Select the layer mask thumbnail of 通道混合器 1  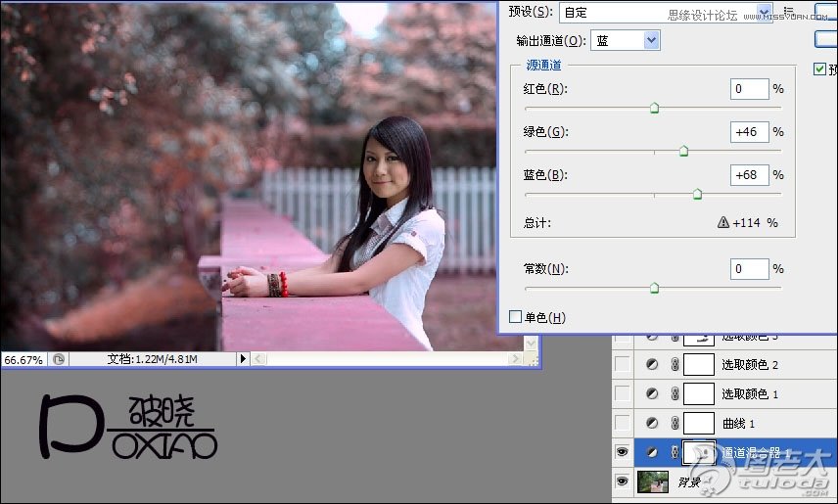tap(699, 452)
